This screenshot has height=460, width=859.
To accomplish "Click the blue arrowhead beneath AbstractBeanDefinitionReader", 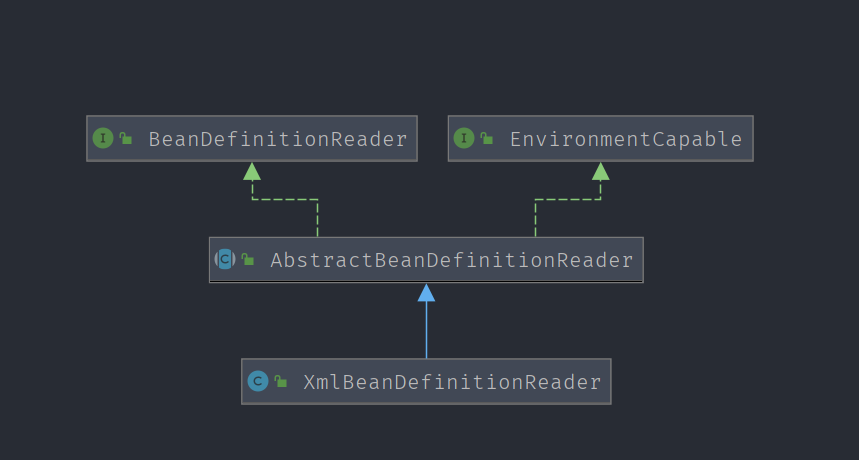I will point(426,292).
